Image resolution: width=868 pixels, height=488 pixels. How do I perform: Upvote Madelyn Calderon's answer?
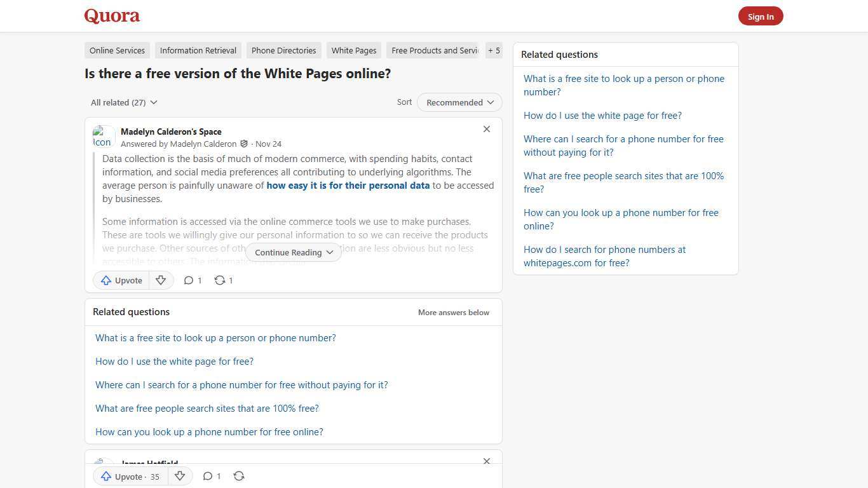121,280
